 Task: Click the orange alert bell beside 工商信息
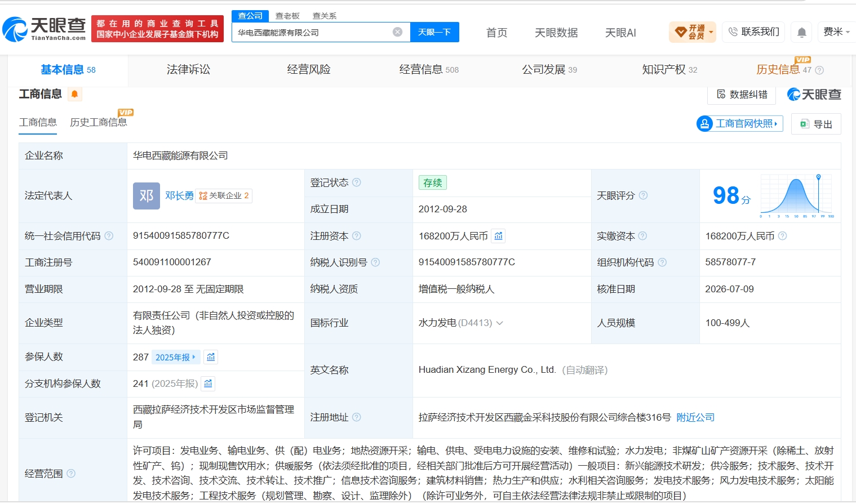[74, 94]
